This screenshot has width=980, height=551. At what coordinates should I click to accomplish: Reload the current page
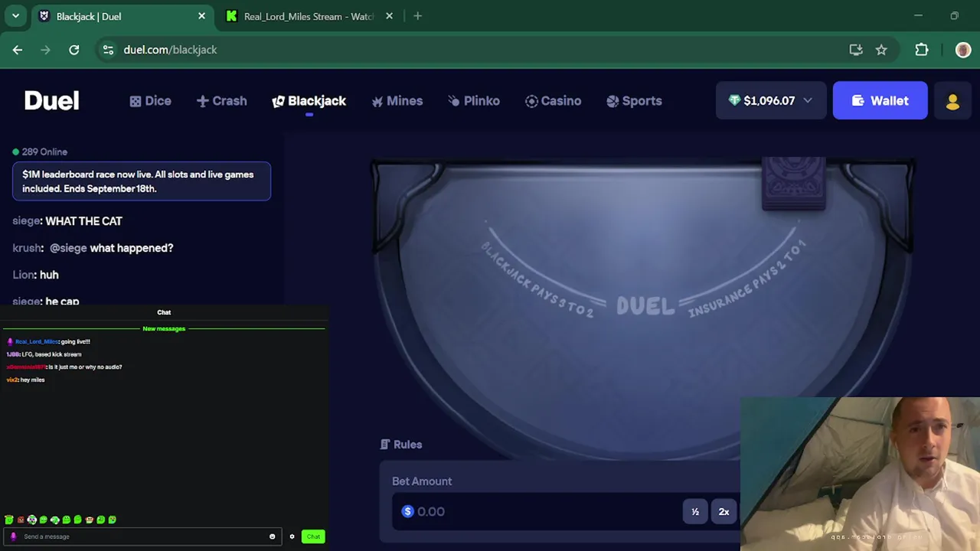point(74,50)
